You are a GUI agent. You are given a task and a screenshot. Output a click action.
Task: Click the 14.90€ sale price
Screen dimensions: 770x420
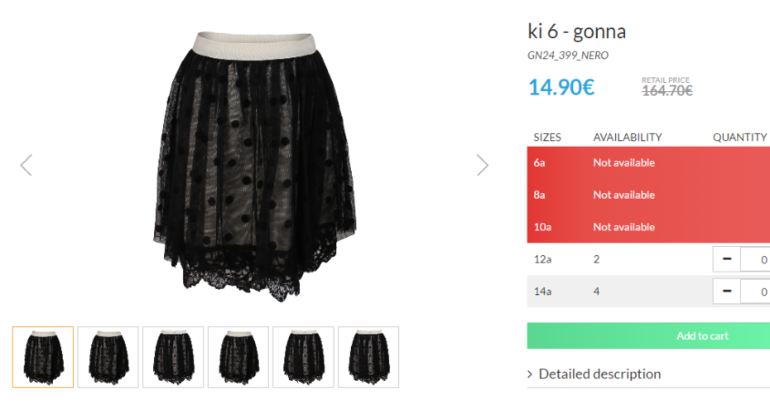click(561, 87)
